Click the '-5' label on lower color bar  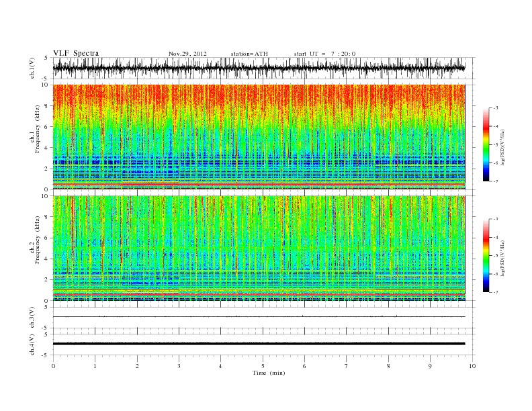pos(496,256)
